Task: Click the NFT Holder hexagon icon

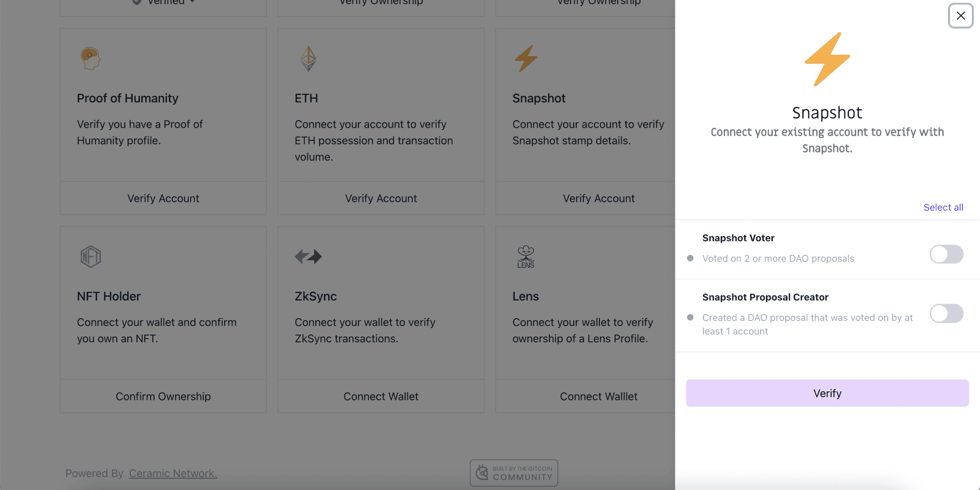Action: coord(91,257)
